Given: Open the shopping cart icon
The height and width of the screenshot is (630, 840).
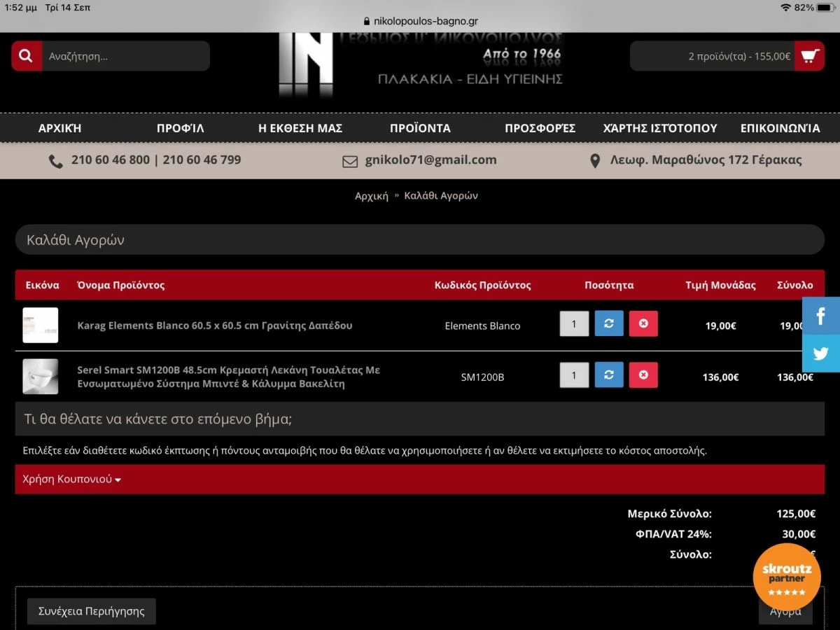Looking at the screenshot, I should (x=809, y=56).
